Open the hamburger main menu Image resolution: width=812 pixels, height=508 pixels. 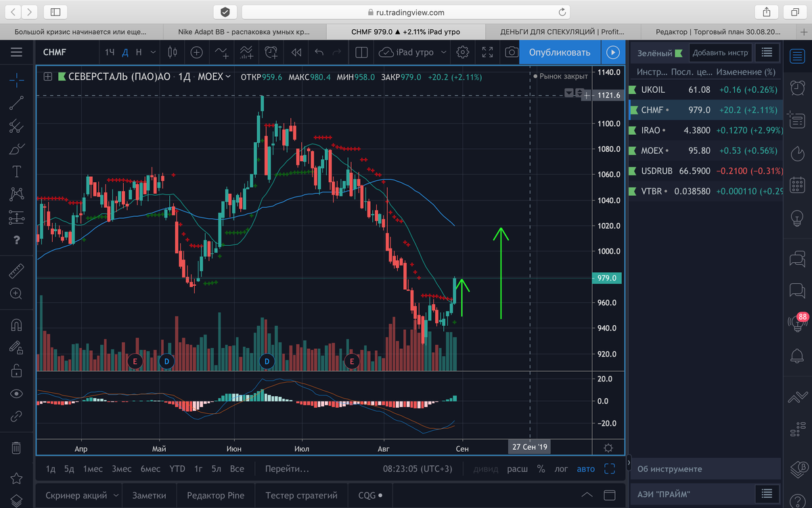point(17,52)
